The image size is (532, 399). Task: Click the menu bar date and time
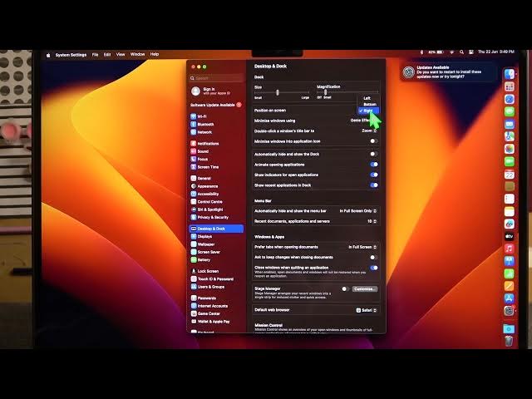coord(496,52)
